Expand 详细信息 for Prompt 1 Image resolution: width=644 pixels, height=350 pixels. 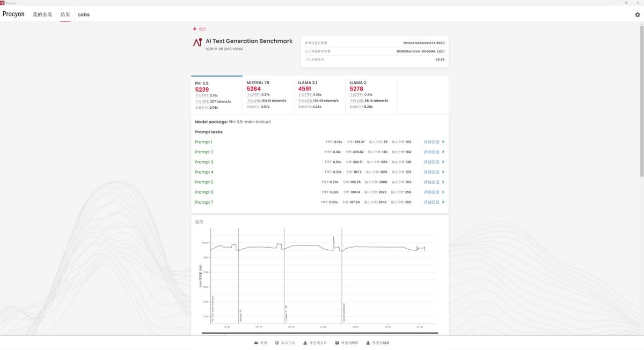click(434, 142)
